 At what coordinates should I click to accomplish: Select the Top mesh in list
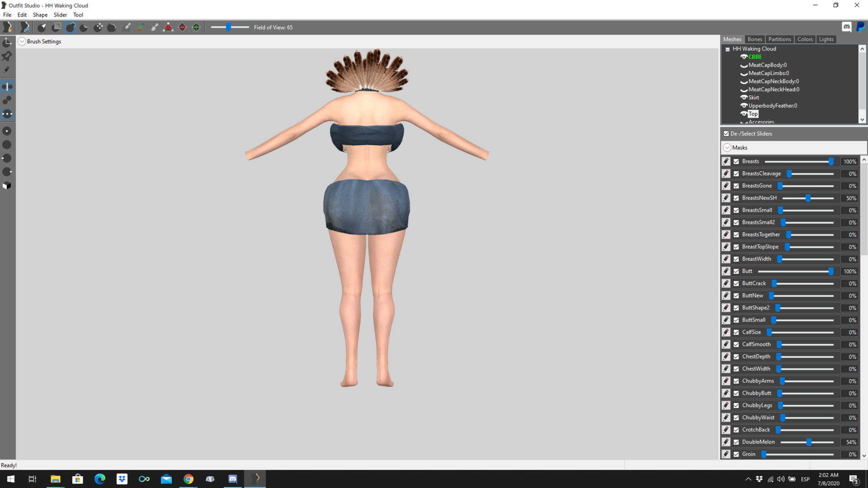pos(753,114)
